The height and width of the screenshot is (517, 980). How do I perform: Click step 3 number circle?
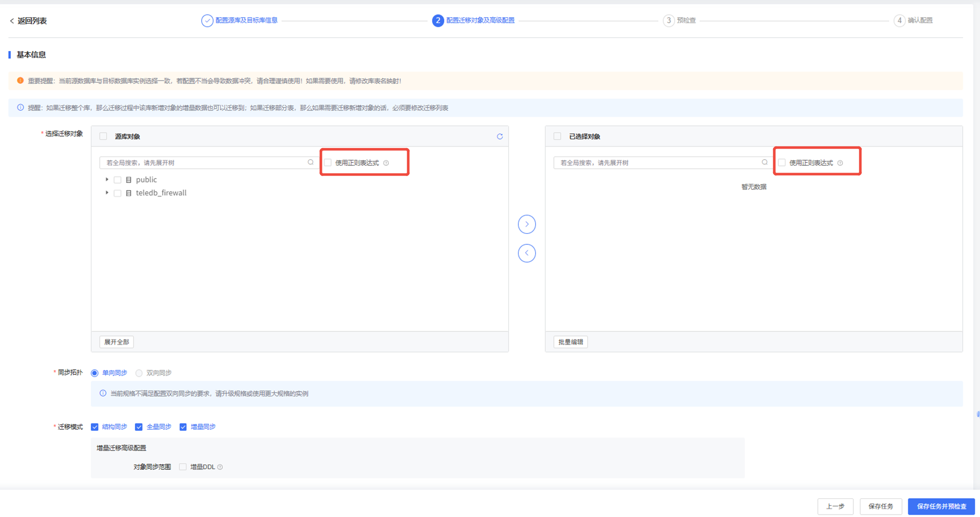pos(668,21)
